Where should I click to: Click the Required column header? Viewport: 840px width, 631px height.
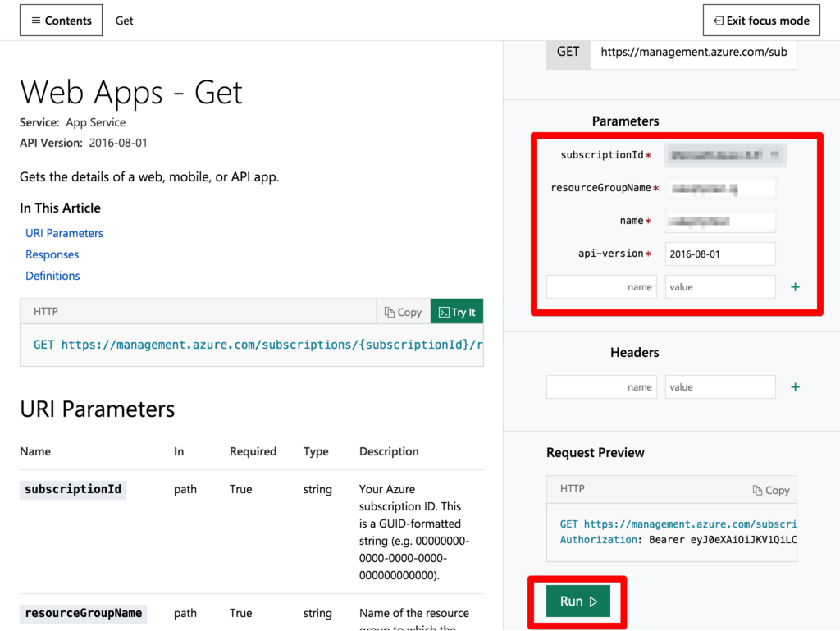(x=253, y=451)
